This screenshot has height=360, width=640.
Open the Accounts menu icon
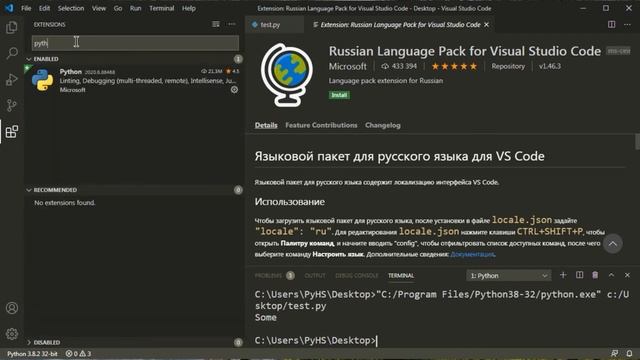tap(11, 308)
